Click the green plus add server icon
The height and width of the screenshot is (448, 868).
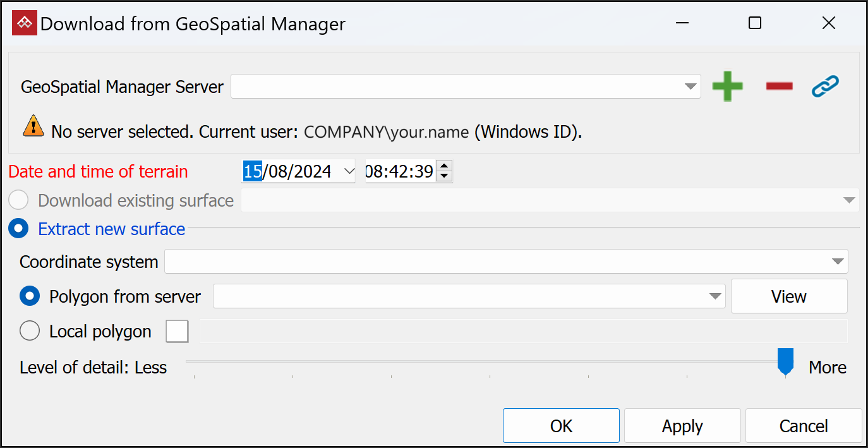point(727,87)
